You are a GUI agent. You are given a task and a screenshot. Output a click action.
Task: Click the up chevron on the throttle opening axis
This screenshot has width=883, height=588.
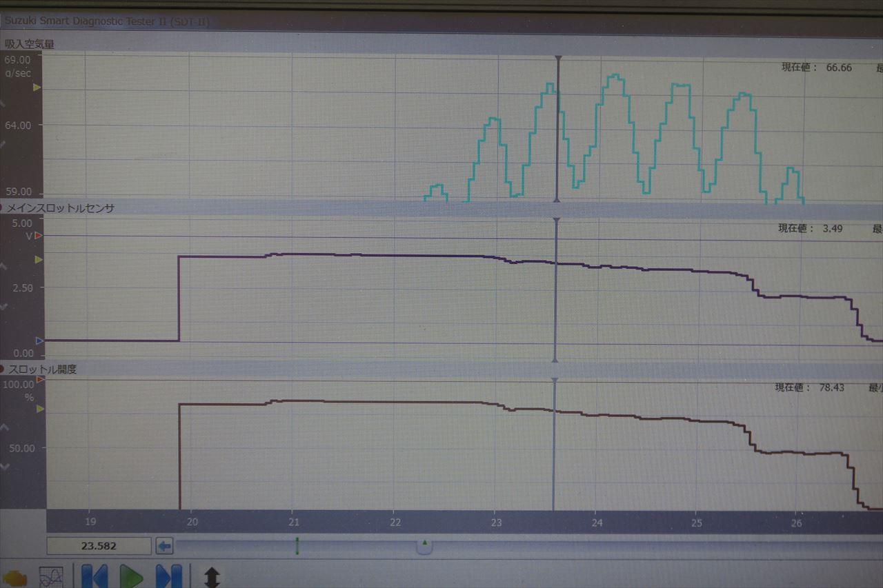pyautogui.click(x=3, y=427)
